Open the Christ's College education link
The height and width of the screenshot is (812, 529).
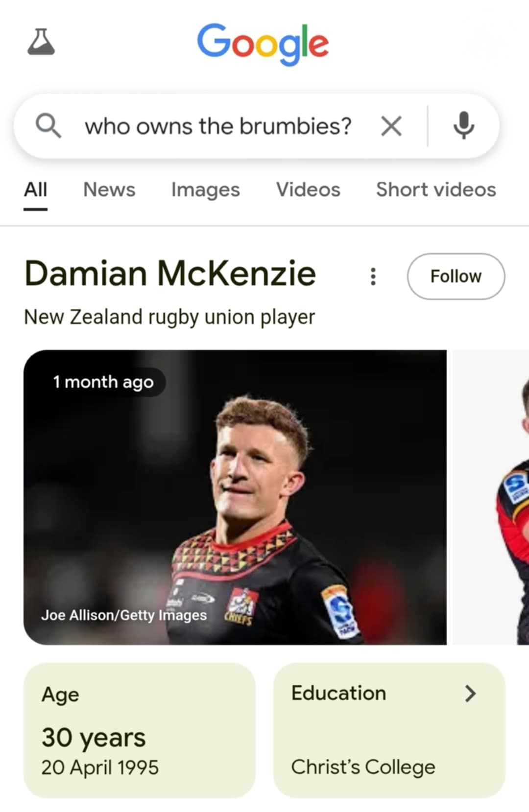click(363, 767)
